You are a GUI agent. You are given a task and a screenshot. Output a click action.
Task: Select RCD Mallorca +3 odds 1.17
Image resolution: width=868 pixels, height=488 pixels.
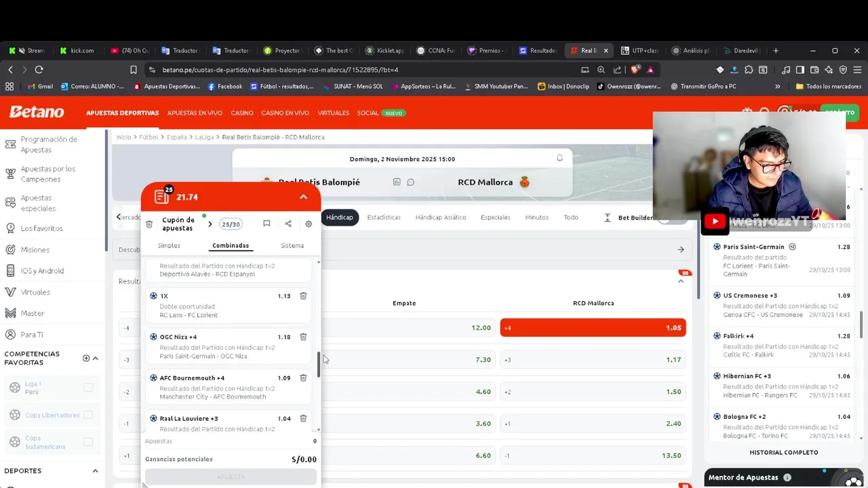click(x=593, y=359)
